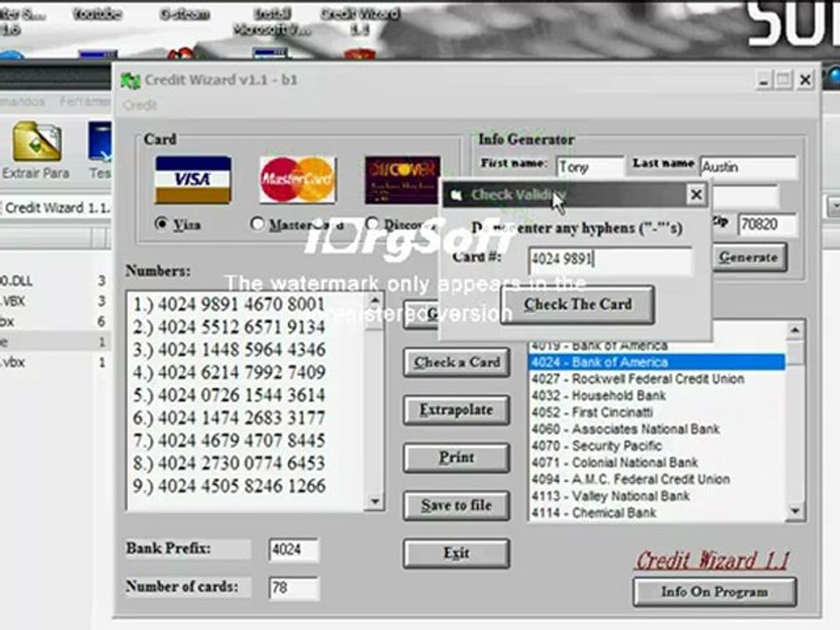
Task: Open the greyed Credit menu
Action: tap(139, 105)
